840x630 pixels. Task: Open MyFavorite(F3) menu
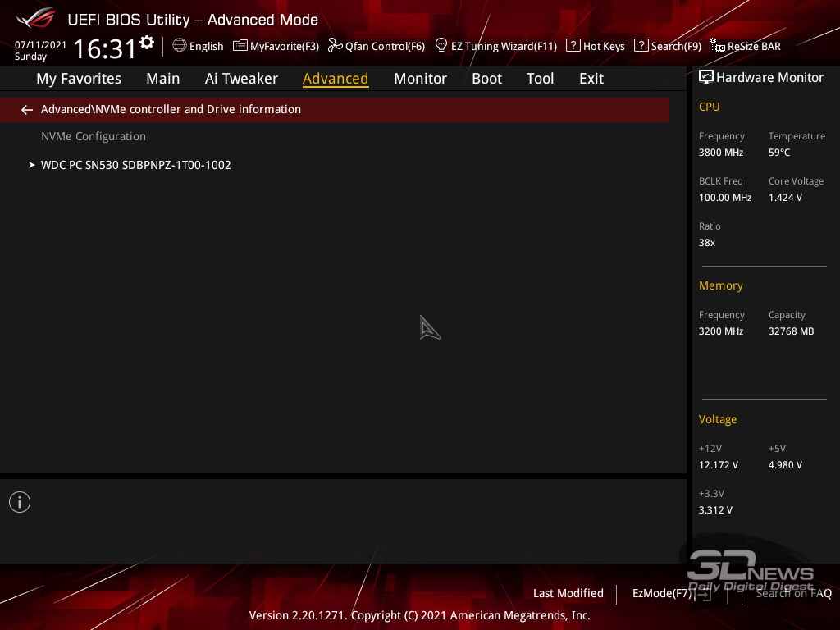285,46
